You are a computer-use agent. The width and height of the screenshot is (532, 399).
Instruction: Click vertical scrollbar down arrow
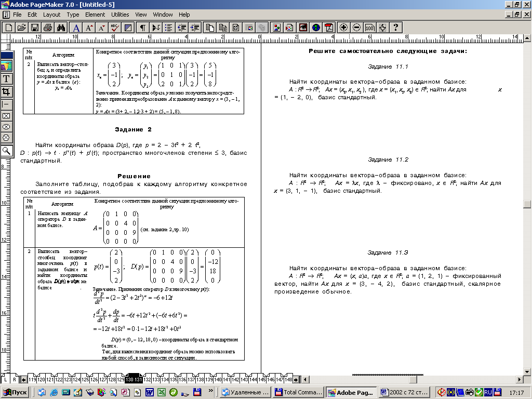(527, 372)
